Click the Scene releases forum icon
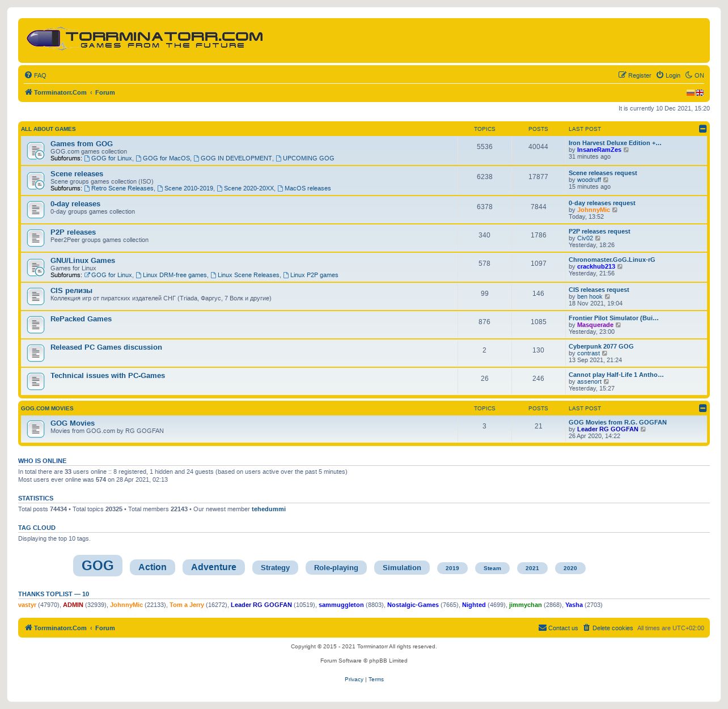 coord(36,181)
